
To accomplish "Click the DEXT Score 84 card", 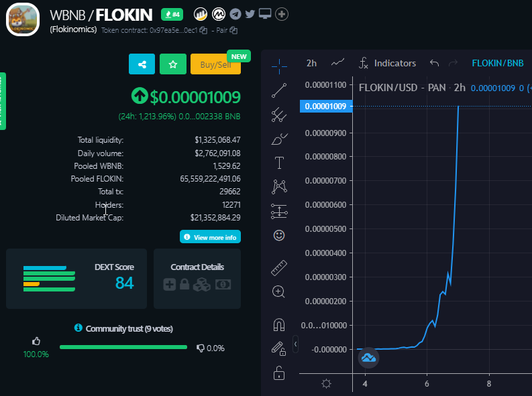I will tap(76, 279).
